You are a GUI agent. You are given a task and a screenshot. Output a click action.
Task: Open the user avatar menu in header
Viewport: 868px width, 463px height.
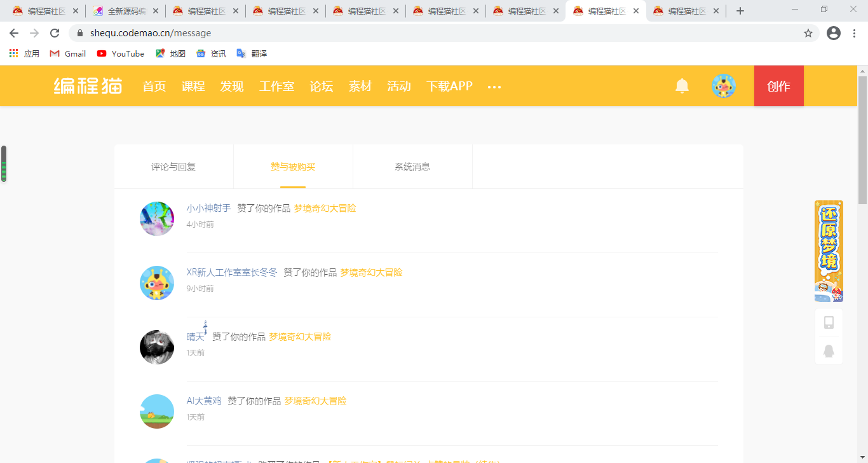tap(724, 86)
